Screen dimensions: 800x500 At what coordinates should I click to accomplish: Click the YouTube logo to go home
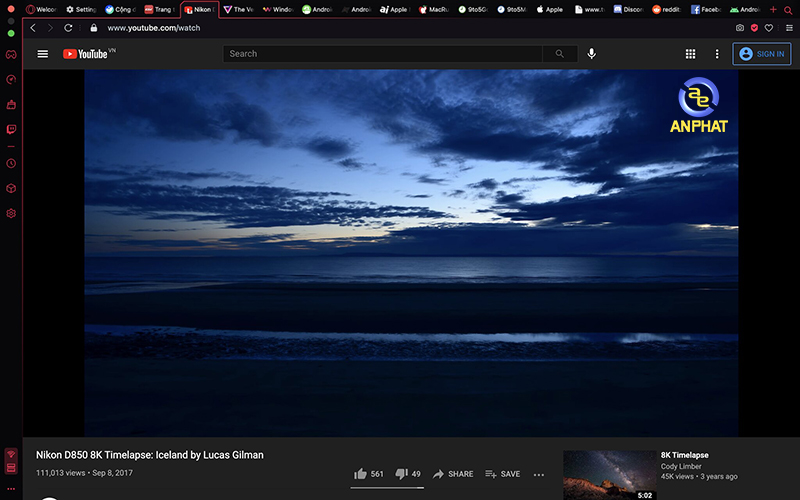click(x=86, y=54)
